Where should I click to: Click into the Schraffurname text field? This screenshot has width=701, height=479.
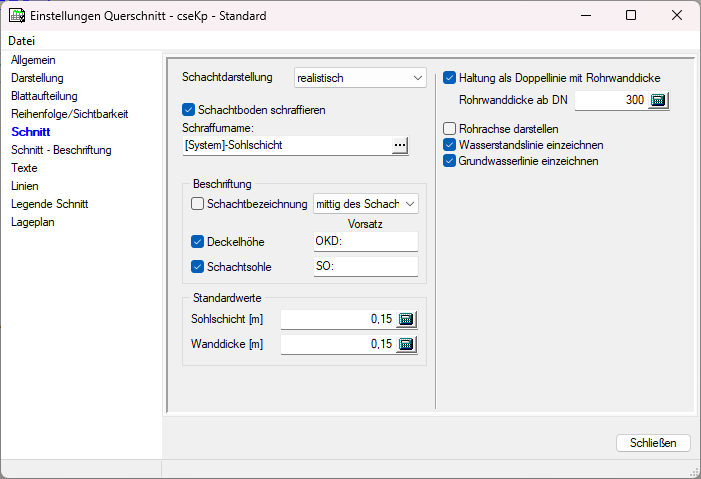[285, 145]
